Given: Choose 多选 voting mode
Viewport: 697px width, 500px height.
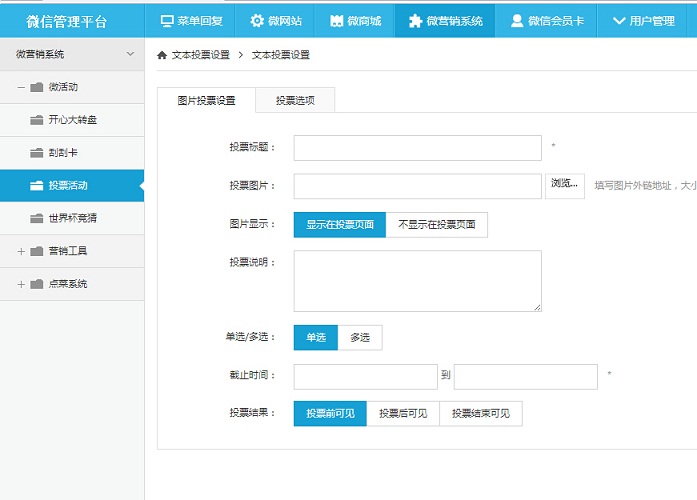Looking at the screenshot, I should click(x=360, y=337).
